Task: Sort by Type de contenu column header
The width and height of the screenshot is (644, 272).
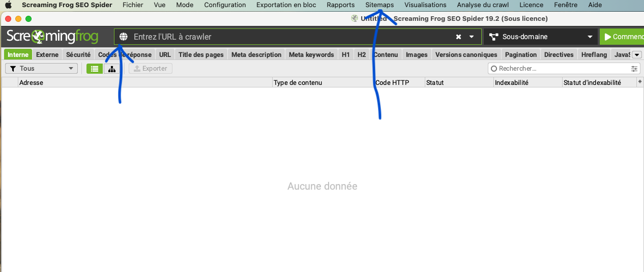Action: 323,82
